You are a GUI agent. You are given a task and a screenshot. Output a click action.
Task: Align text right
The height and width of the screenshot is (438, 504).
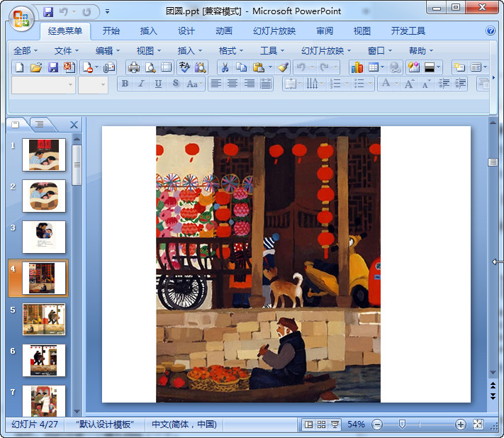click(x=250, y=84)
